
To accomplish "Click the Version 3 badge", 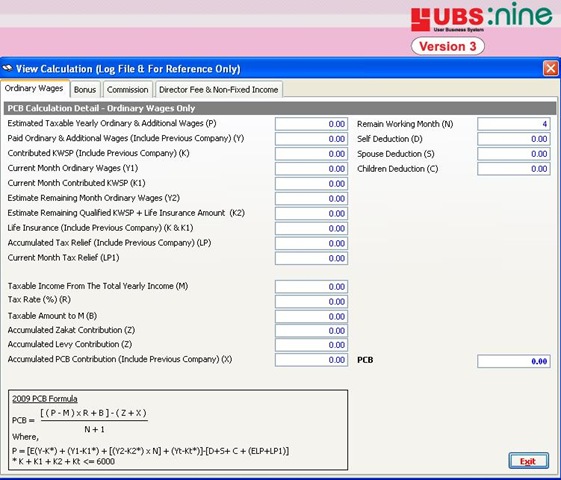I will point(448,46).
